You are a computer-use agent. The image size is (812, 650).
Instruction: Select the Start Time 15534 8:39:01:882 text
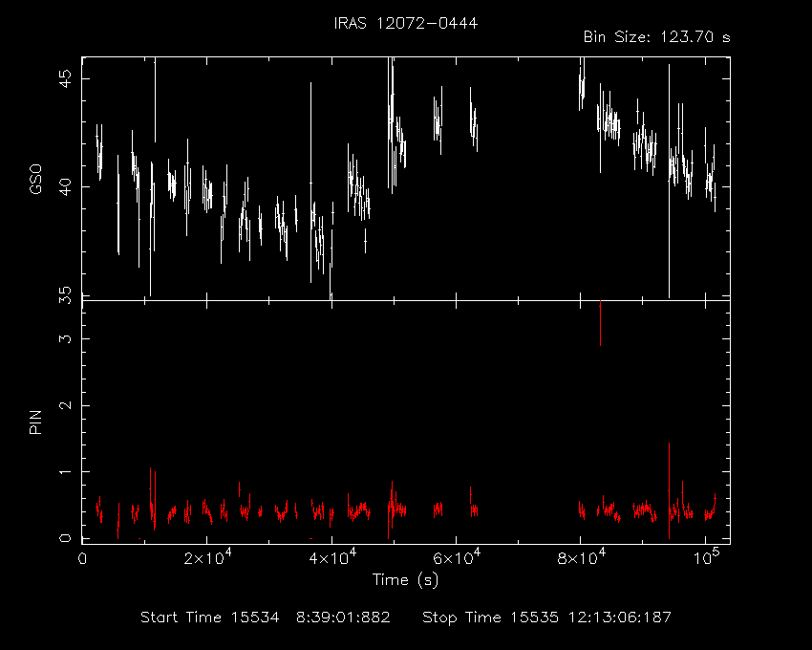pyautogui.click(x=266, y=617)
